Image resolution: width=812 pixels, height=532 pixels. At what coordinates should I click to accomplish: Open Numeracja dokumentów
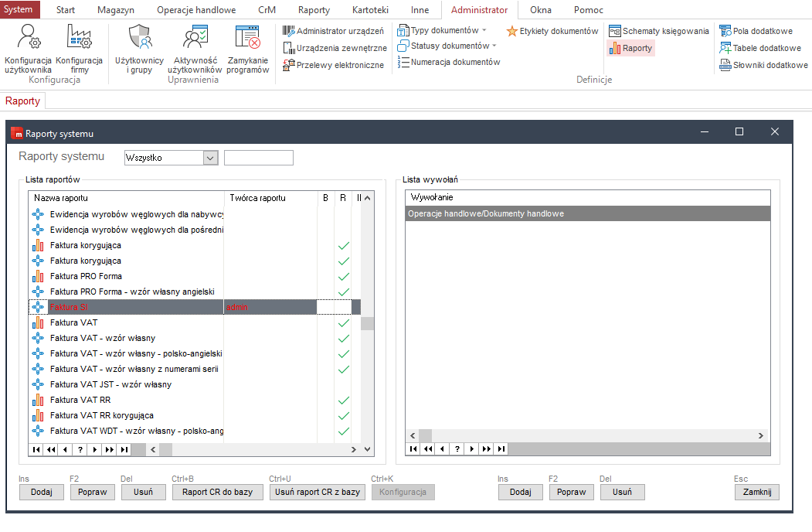pos(449,62)
